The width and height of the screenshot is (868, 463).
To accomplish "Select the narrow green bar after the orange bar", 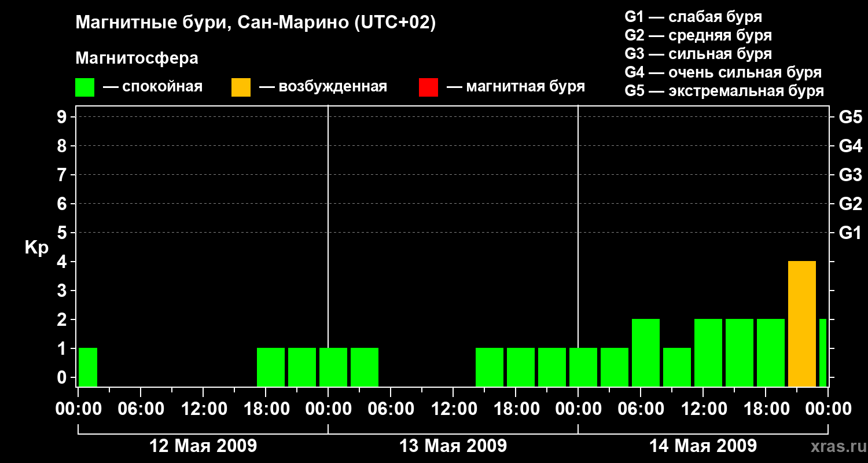I will 823,352.
